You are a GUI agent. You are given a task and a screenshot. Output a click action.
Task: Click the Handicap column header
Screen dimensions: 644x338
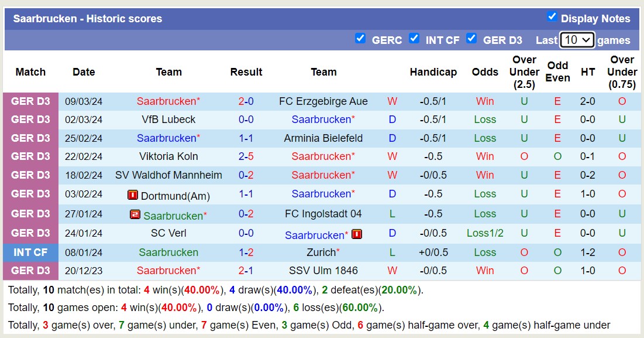(433, 72)
